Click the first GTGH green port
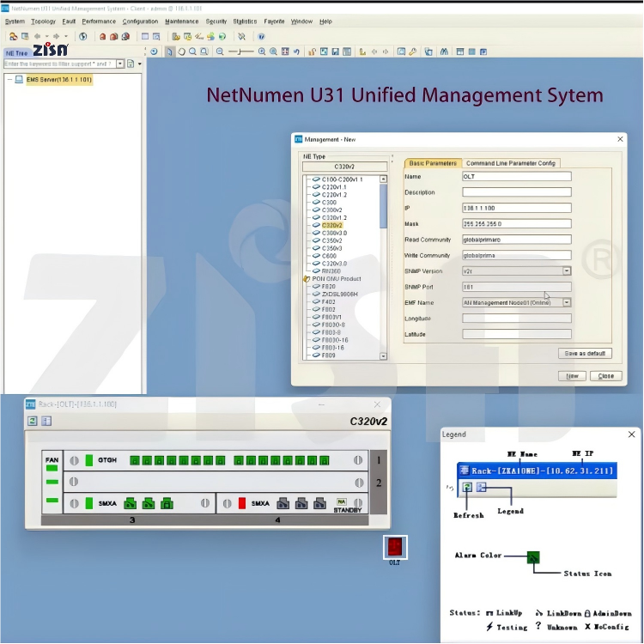Viewport: 644px width, 644px height. (135, 460)
